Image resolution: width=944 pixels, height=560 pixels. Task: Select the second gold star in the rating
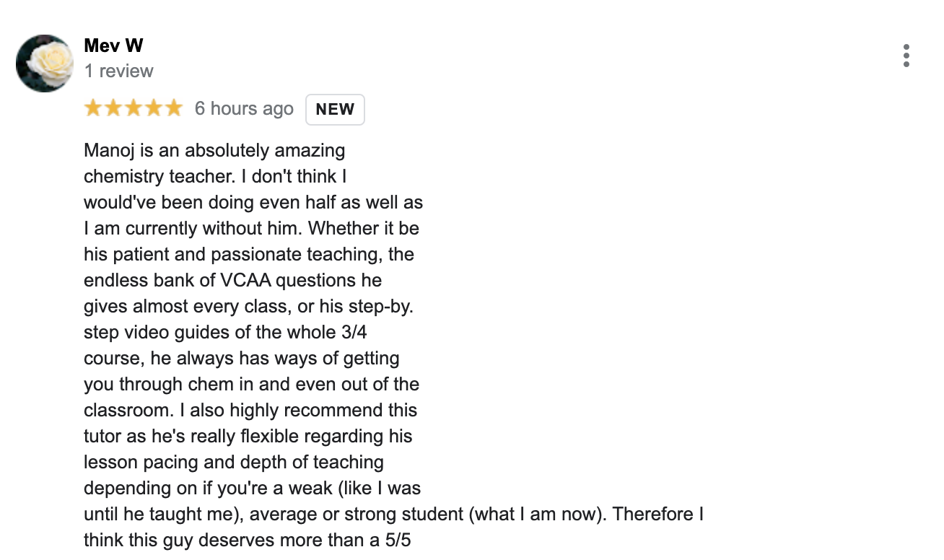tap(113, 107)
